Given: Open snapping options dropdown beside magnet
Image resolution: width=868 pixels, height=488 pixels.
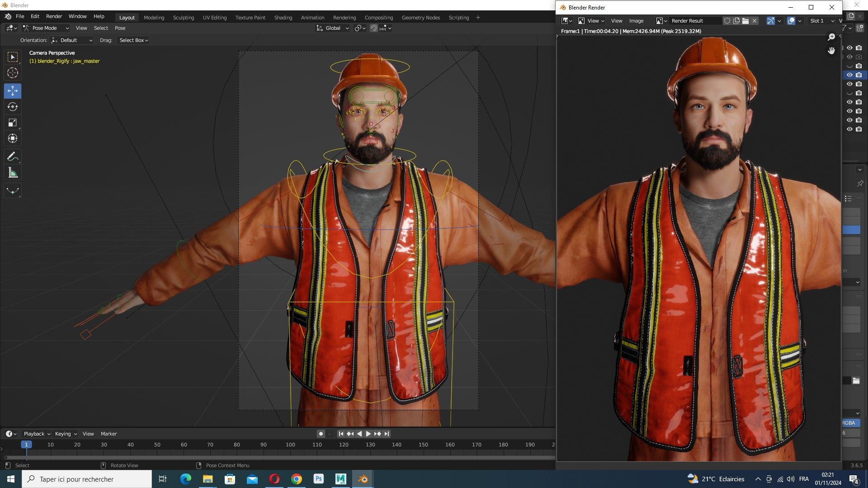Looking at the screenshot, I should pos(386,28).
